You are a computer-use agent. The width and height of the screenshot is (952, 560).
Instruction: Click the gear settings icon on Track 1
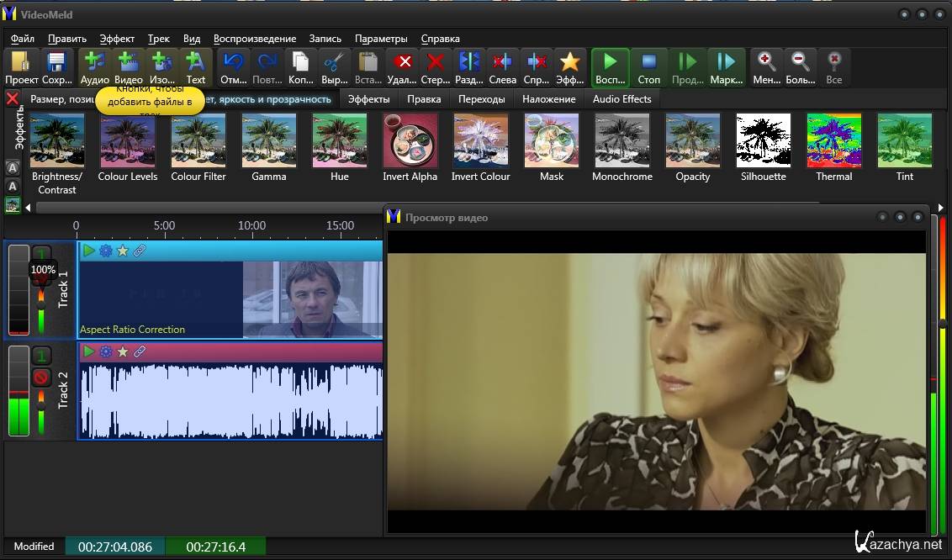tap(106, 251)
